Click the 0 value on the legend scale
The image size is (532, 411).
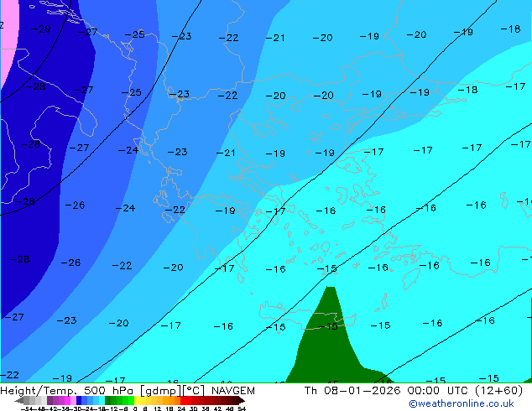coord(135,408)
